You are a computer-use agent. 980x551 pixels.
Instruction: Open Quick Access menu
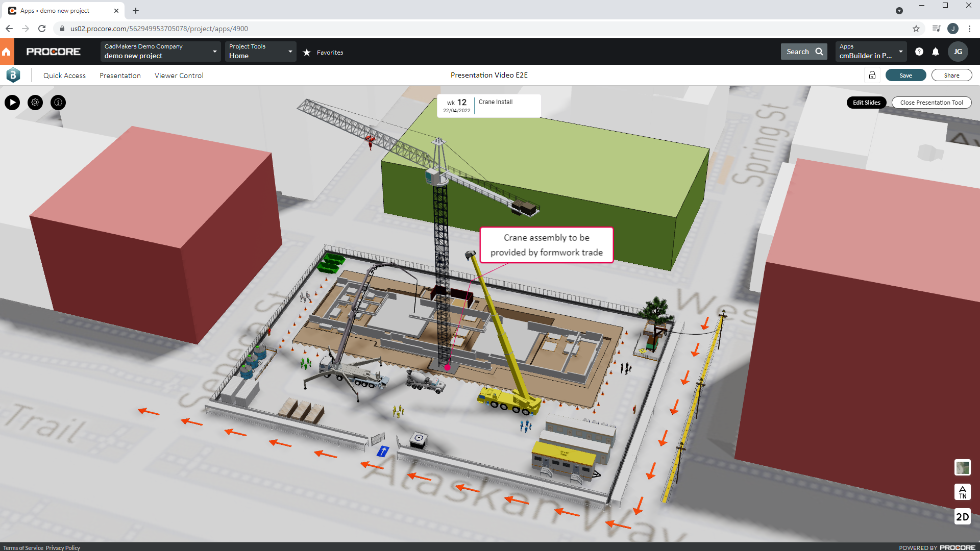64,76
